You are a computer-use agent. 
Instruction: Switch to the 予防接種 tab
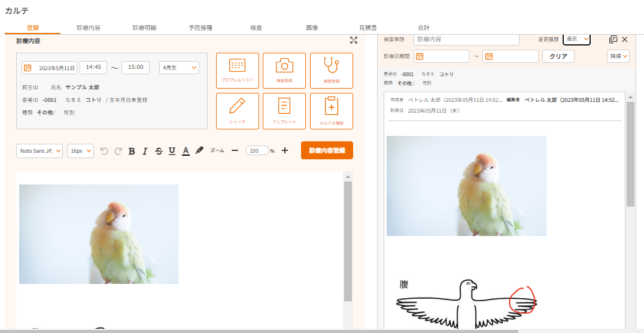pos(201,28)
